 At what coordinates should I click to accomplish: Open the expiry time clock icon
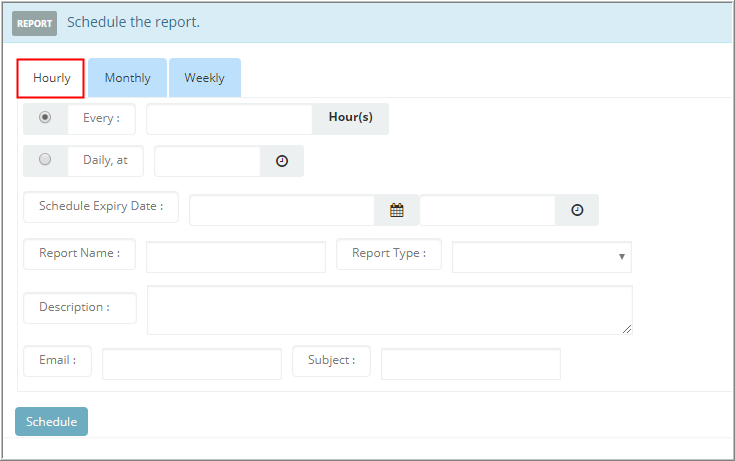pos(577,210)
